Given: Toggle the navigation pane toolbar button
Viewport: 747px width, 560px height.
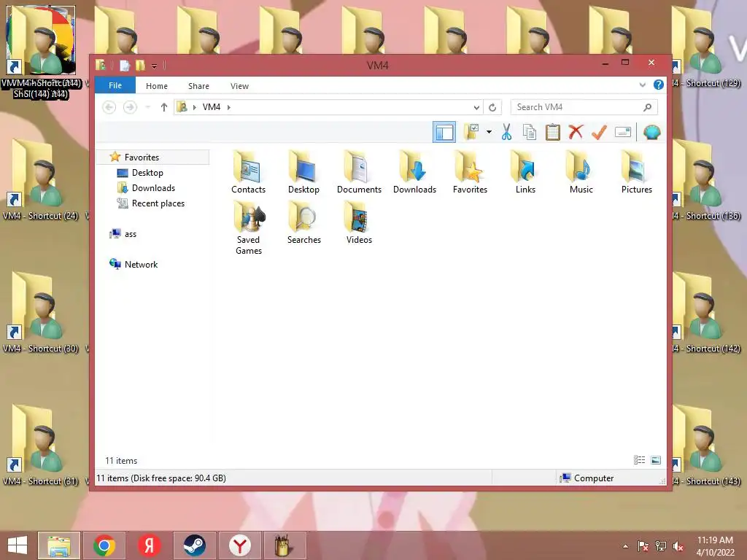Looking at the screenshot, I should tap(444, 133).
